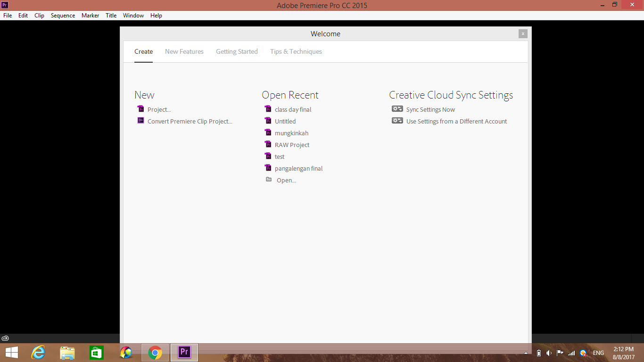Viewport: 644px width, 362px height.
Task: Open the Premiere Pro icon in the taskbar
Action: [x=184, y=352]
